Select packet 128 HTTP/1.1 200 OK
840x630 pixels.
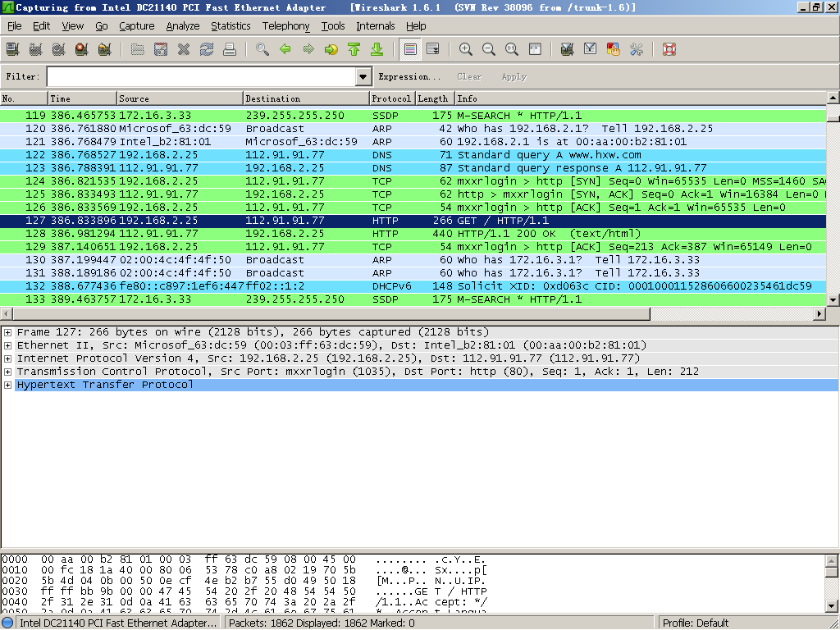pyautogui.click(x=413, y=234)
